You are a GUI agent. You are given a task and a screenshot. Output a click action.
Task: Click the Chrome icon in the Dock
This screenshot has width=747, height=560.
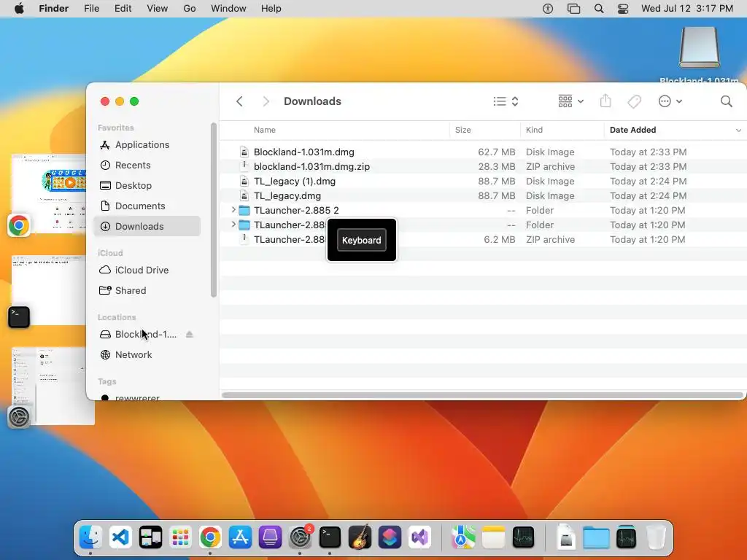click(x=210, y=537)
